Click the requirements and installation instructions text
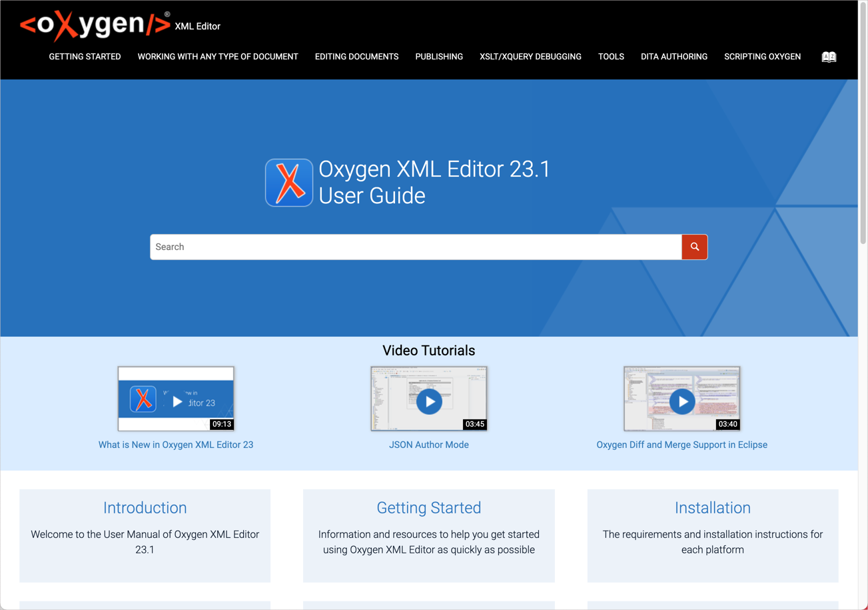This screenshot has height=610, width=868. (713, 542)
